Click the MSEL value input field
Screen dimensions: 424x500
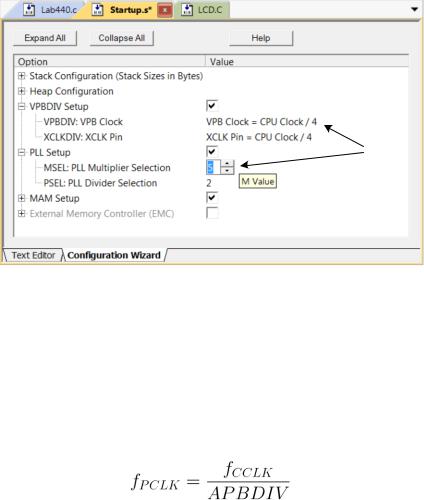(213, 167)
